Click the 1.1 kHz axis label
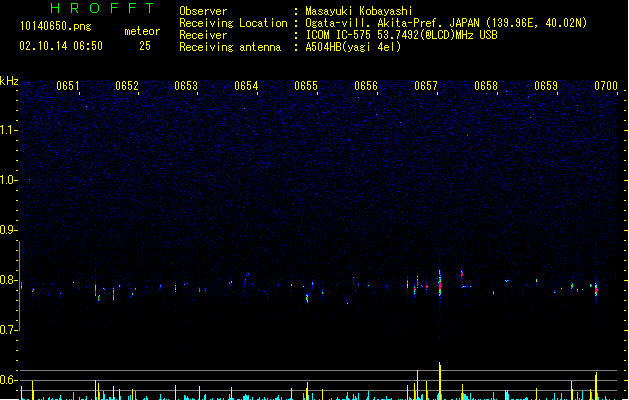Viewport: 629px width, 400px height. tap(8, 130)
